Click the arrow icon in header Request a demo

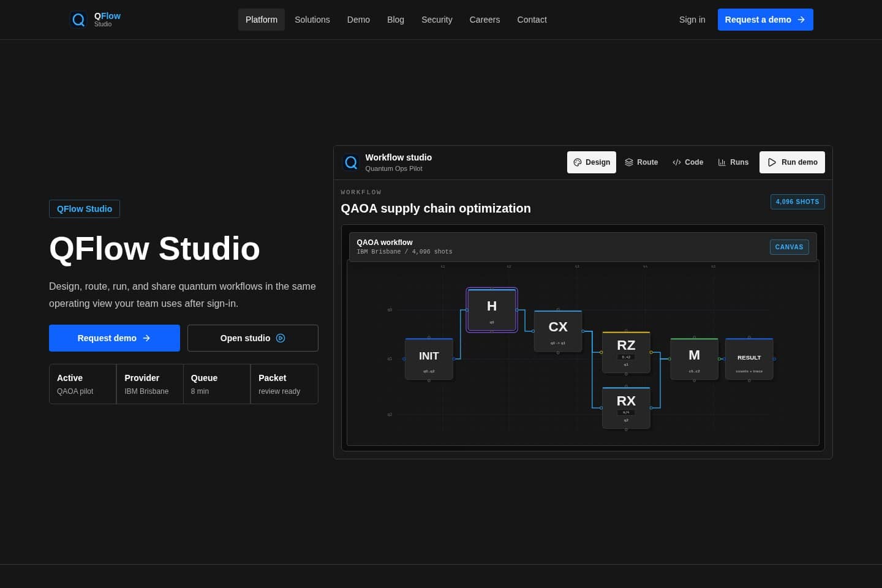(x=801, y=20)
